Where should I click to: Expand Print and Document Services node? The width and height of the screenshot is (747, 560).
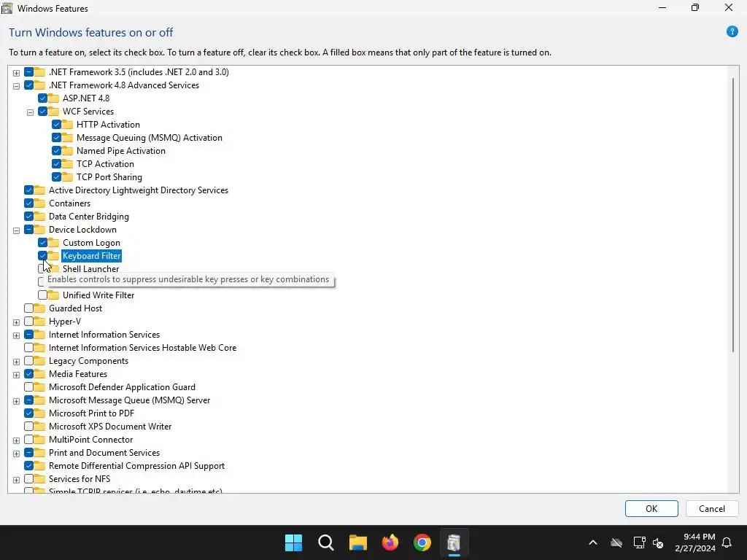coord(16,454)
